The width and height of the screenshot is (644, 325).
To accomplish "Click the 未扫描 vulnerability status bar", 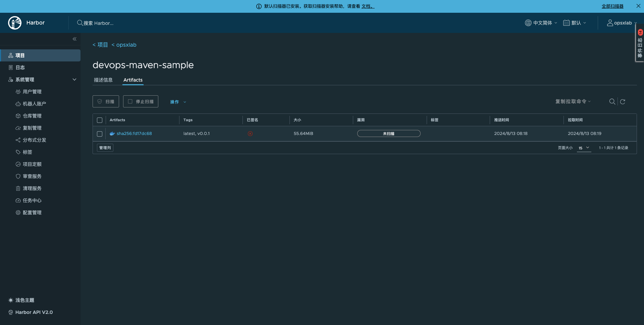I will pos(389,134).
